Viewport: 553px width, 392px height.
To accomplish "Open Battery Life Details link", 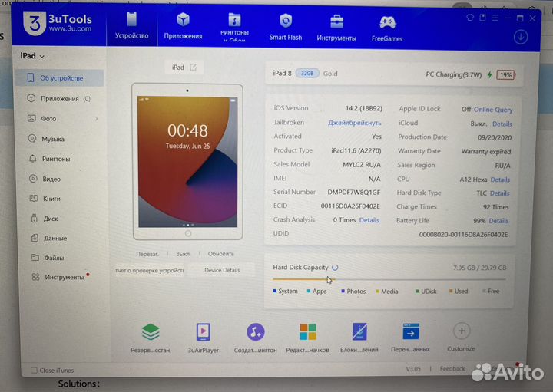I will click(x=498, y=221).
